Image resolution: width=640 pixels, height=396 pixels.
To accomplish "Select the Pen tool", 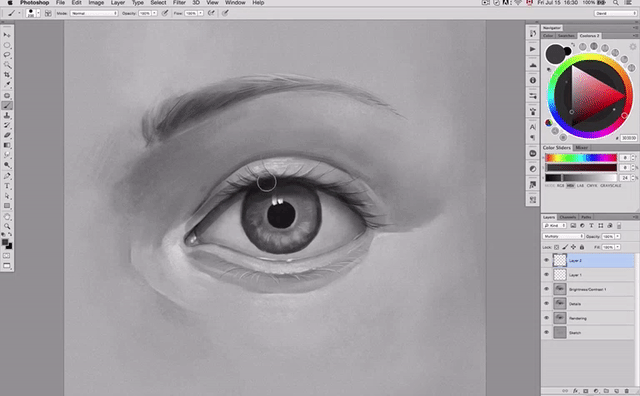I will (7, 176).
